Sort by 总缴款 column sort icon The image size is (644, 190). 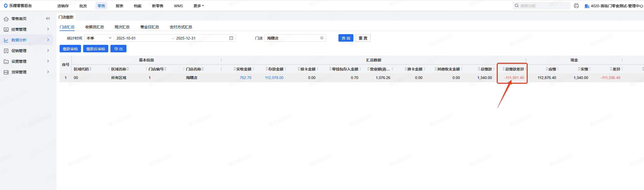point(479,69)
